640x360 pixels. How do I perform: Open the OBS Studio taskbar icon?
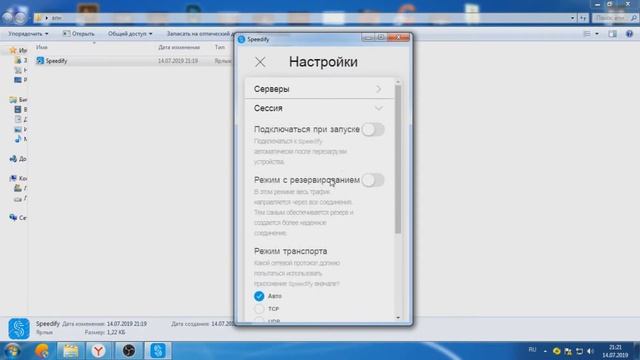point(129,351)
